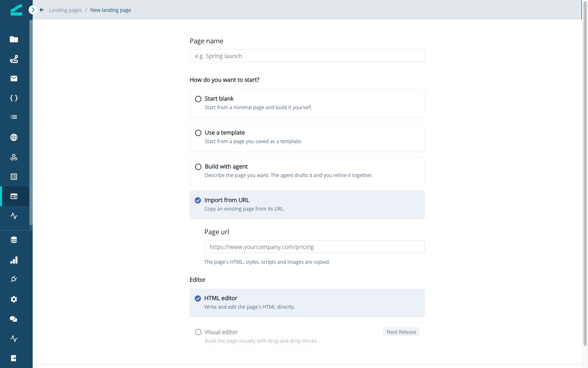Click the Next Release badge

click(401, 332)
